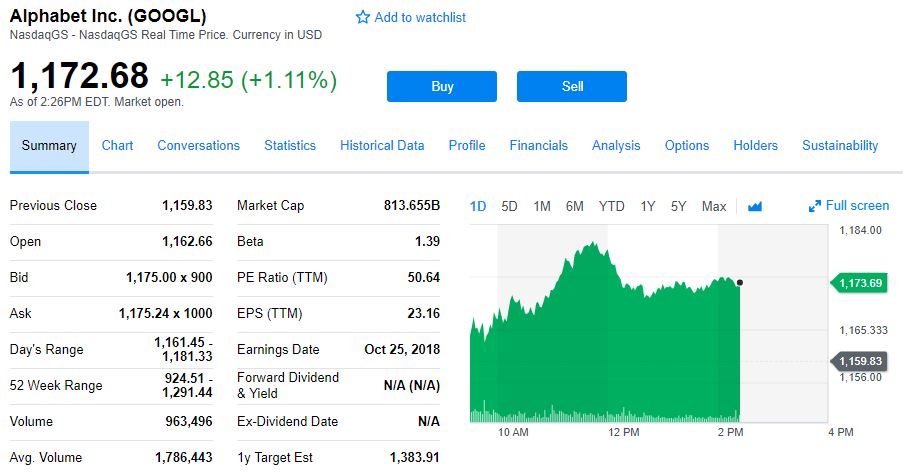
Task: View the Financials tab
Action: (x=538, y=145)
